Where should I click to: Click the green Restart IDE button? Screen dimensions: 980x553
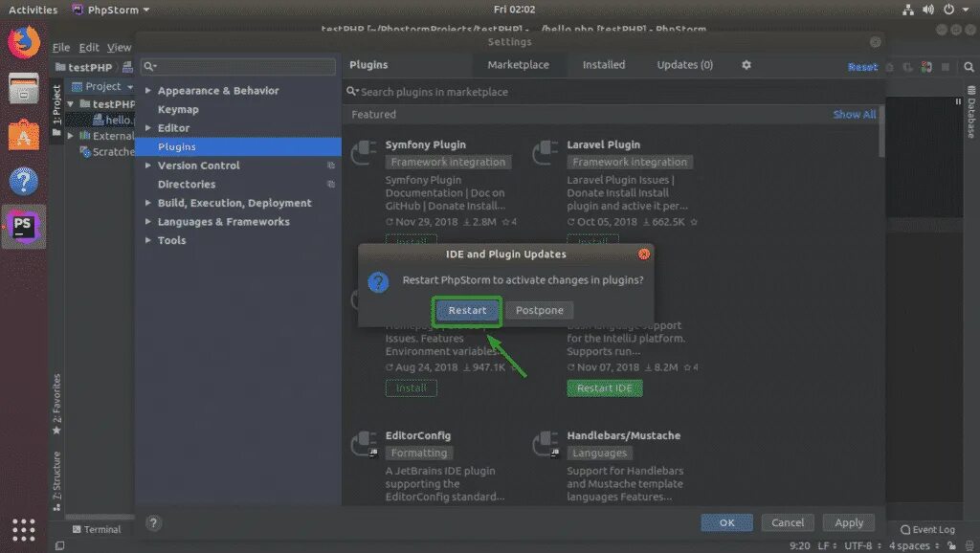[605, 388]
